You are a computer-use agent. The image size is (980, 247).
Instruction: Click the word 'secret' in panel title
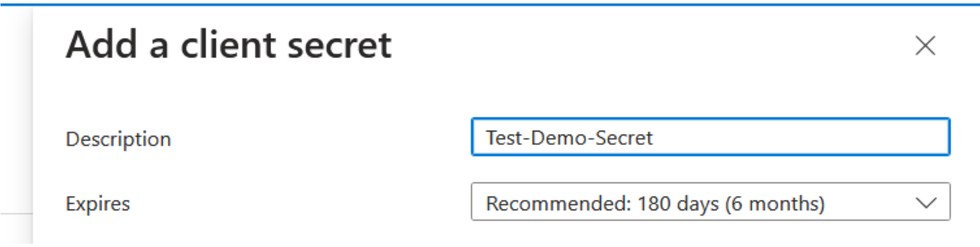click(339, 45)
